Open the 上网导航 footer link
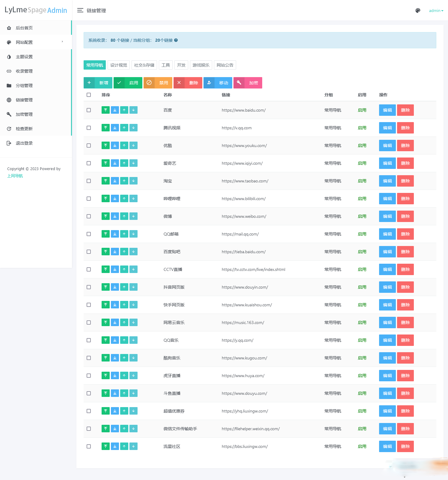This screenshot has width=448, height=480. (x=15, y=176)
